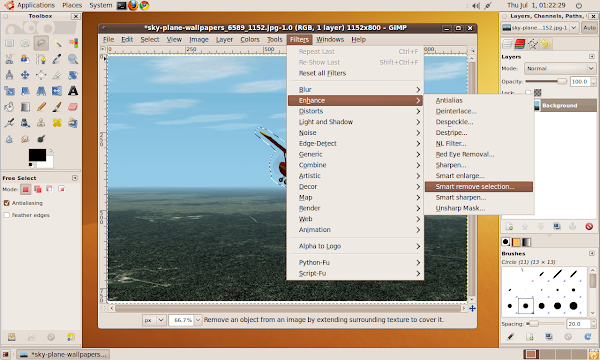Select the Zoom magnifier tool
Viewport: 600px width, 360px height.
point(73,59)
